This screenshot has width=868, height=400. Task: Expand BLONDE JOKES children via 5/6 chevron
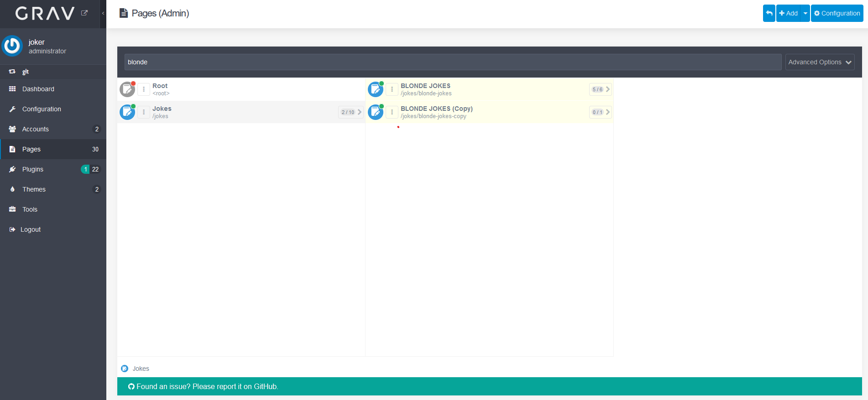601,89
